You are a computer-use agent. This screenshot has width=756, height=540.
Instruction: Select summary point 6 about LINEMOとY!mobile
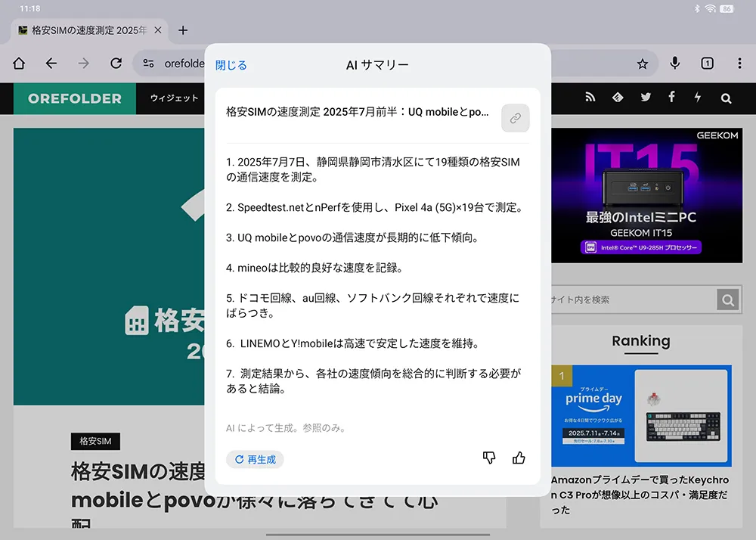point(353,344)
